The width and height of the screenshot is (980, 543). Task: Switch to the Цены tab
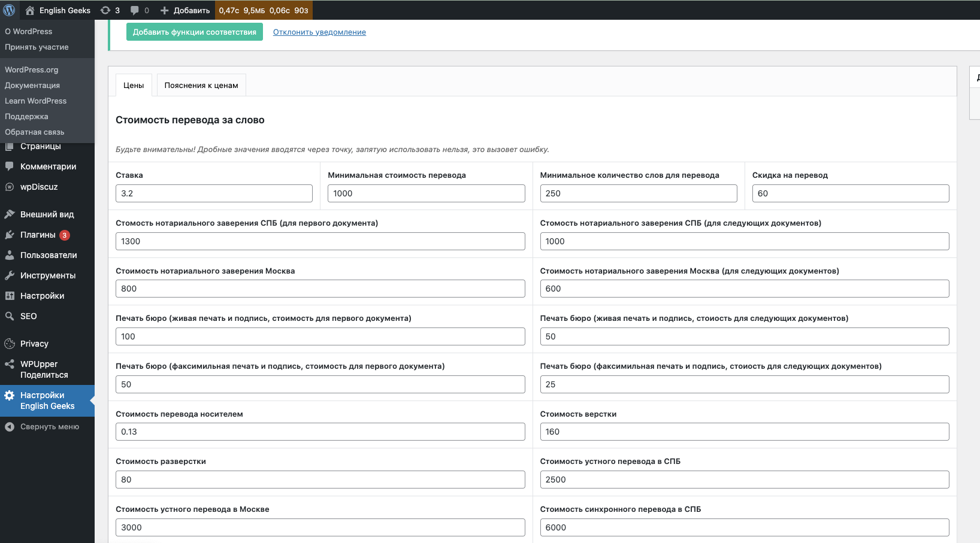click(134, 85)
